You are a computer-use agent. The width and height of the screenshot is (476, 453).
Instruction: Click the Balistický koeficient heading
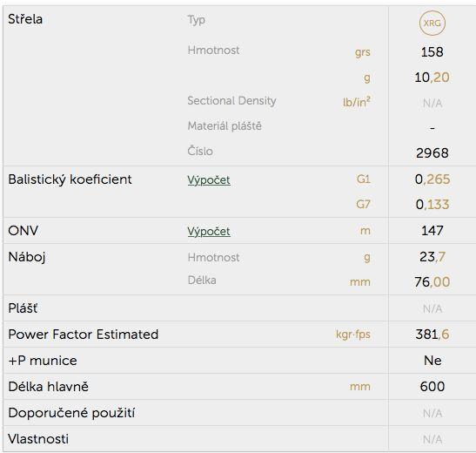tap(70, 179)
